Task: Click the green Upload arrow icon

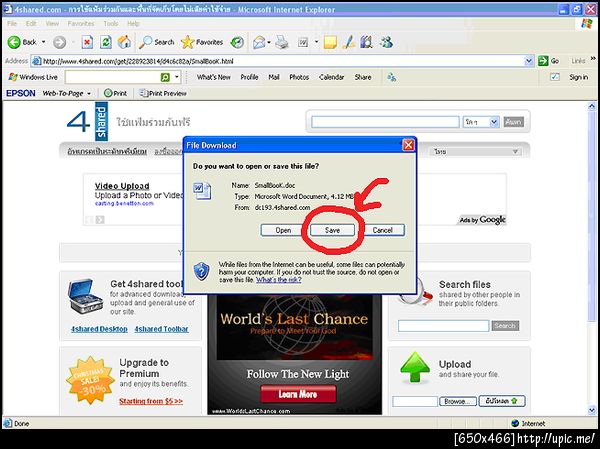Action: [x=415, y=367]
